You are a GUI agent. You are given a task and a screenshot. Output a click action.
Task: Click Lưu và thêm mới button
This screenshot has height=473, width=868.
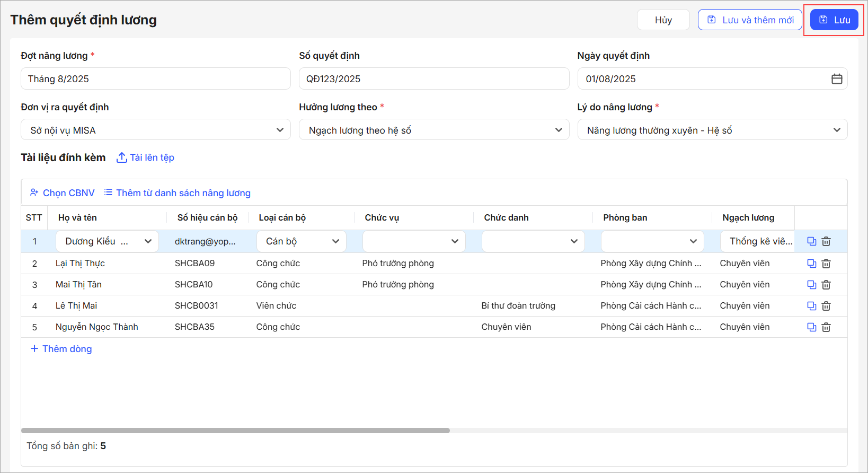(749, 20)
